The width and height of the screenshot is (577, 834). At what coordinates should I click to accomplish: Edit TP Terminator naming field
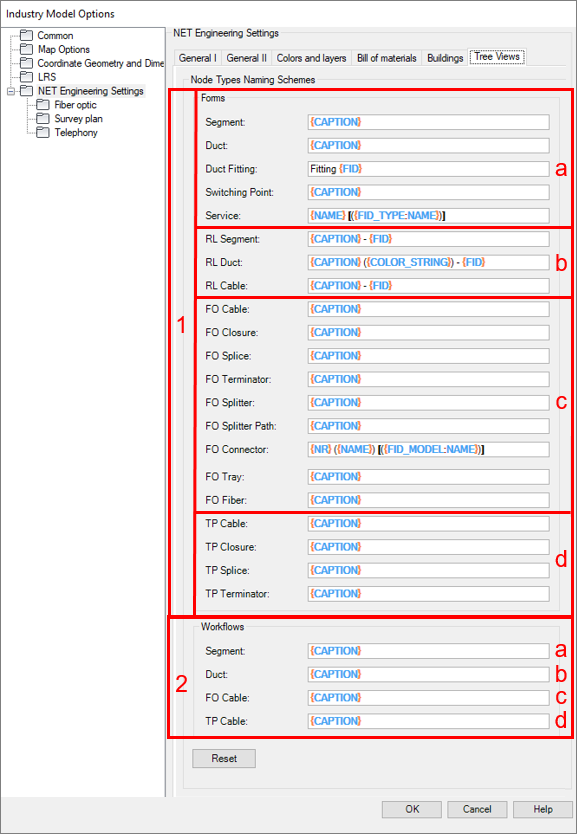coord(428,594)
